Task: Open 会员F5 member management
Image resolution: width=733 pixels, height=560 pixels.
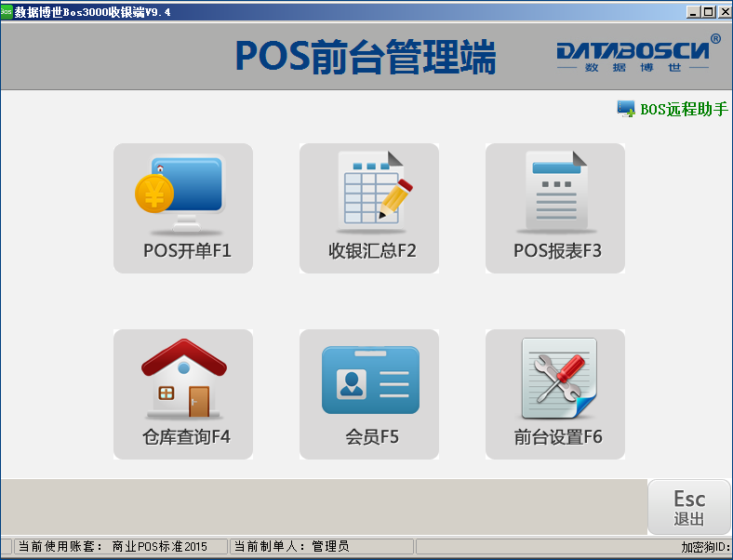Action: click(x=369, y=394)
